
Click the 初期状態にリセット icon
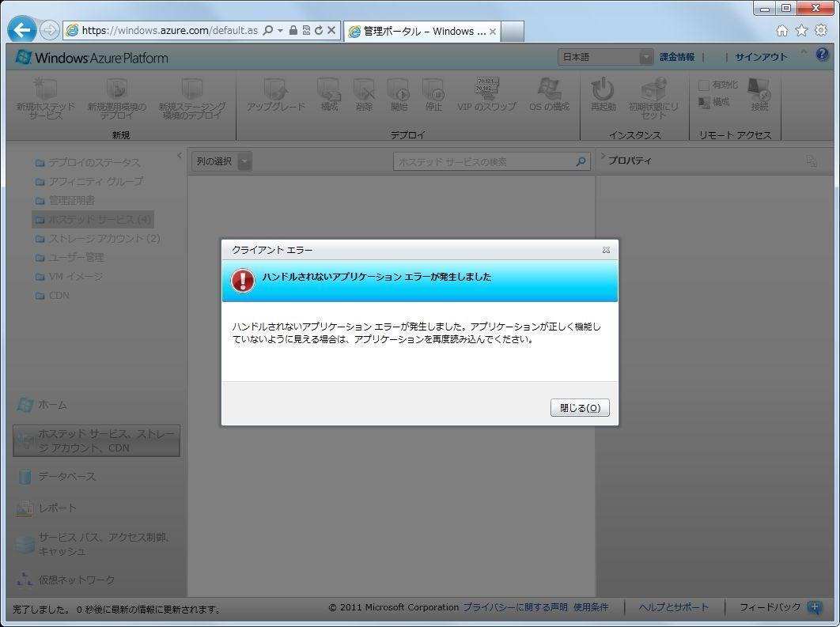point(653,90)
